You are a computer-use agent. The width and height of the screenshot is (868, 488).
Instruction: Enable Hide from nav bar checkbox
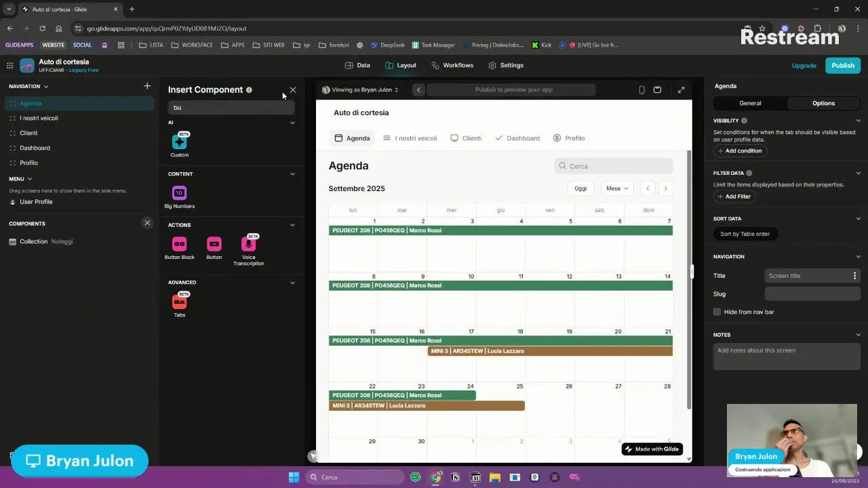717,312
